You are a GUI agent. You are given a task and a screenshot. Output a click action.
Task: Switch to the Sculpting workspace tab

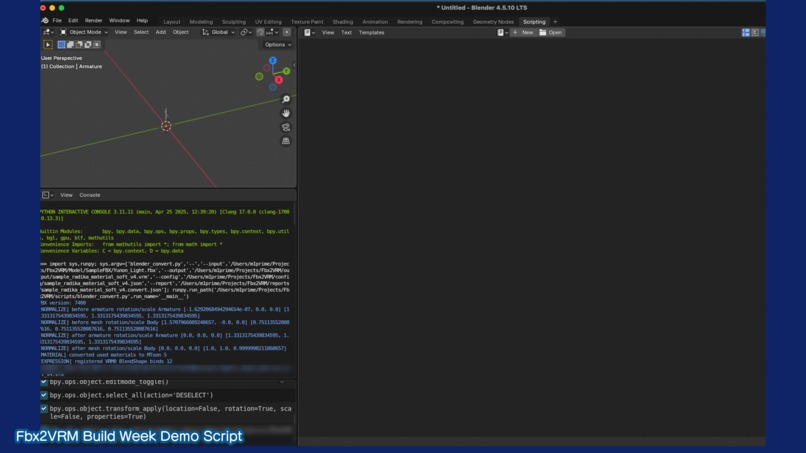click(234, 22)
